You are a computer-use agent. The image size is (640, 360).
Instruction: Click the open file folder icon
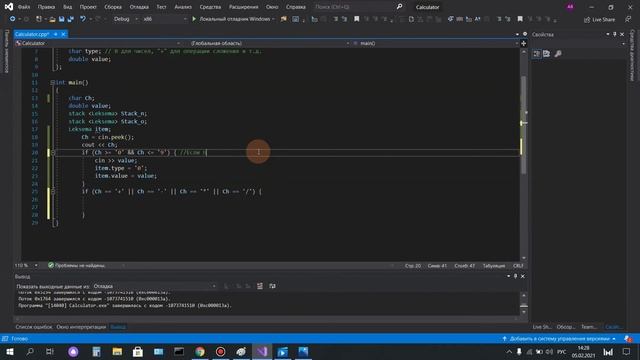point(52,19)
